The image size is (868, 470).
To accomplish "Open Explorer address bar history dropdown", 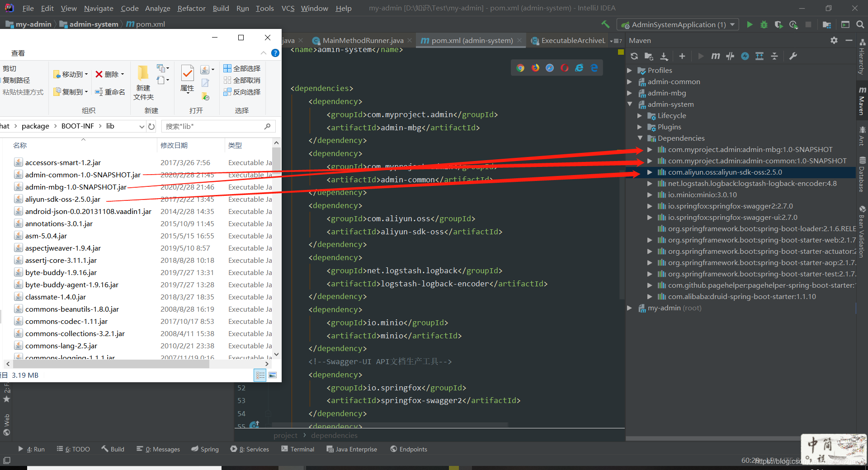I will tap(142, 126).
